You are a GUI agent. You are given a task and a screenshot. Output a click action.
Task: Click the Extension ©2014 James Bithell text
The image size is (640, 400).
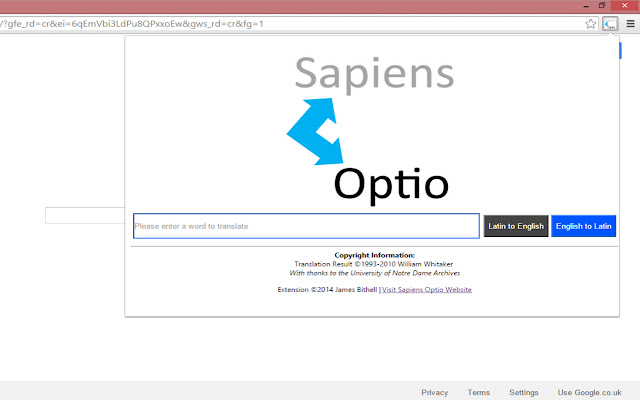[x=327, y=290]
